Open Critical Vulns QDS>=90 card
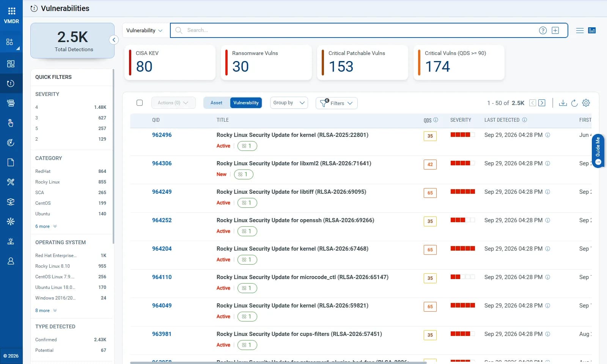Image resolution: width=607 pixels, height=364 pixels. [459, 63]
